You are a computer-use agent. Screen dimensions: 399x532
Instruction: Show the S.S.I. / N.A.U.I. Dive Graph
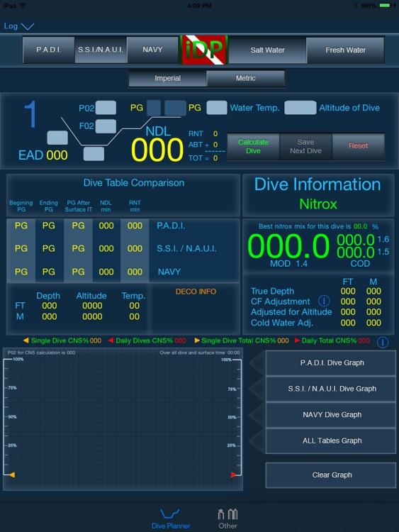(330, 389)
